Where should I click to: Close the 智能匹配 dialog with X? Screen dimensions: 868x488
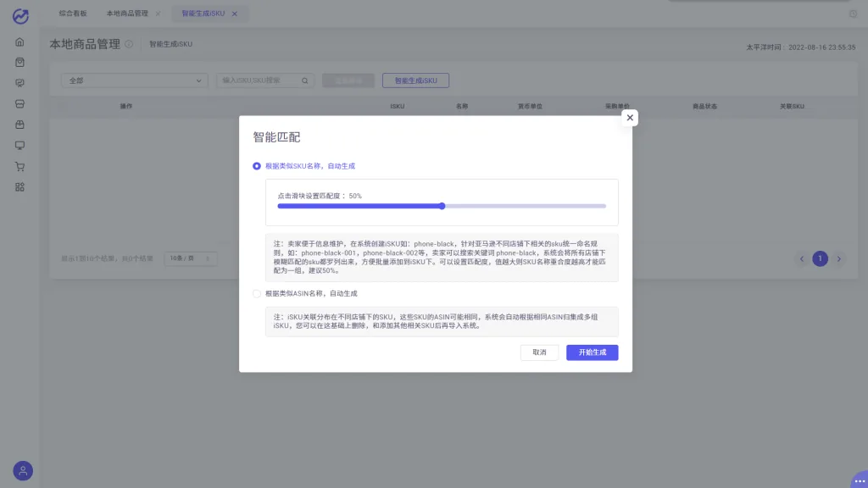point(630,117)
